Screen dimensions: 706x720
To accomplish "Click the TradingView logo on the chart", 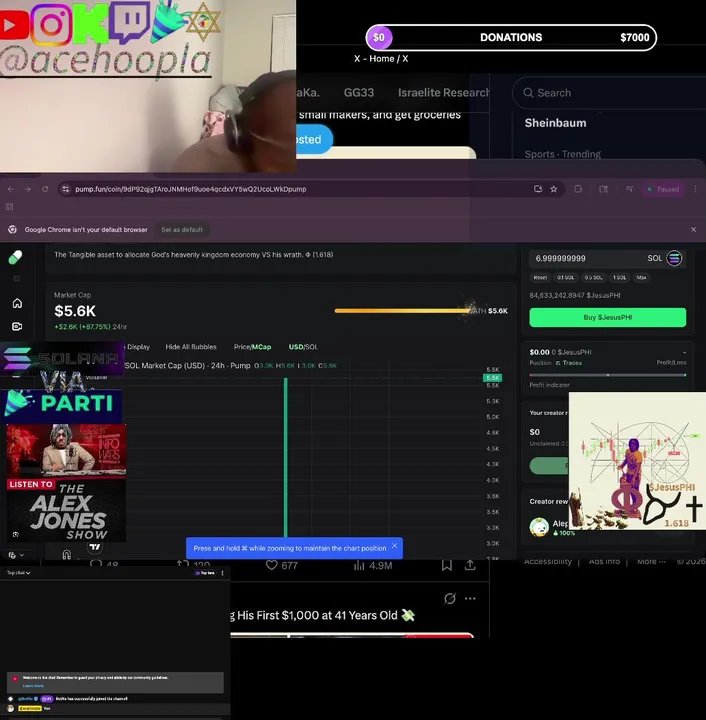I will pyautogui.click(x=95, y=547).
